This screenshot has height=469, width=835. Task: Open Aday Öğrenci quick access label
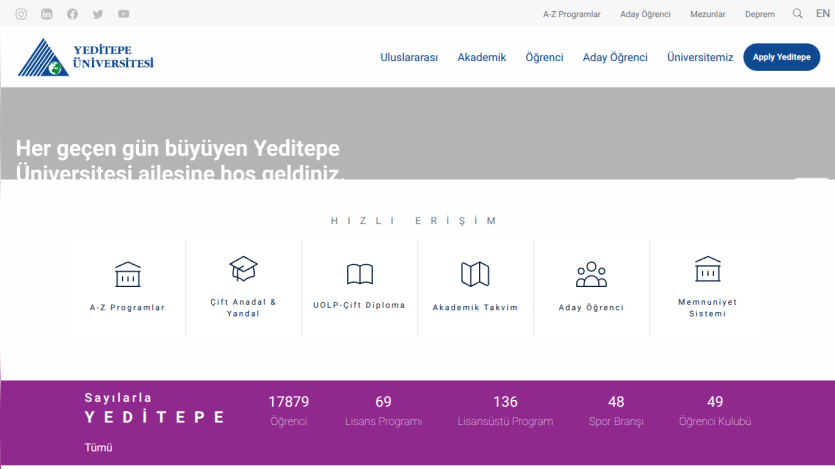pos(591,308)
